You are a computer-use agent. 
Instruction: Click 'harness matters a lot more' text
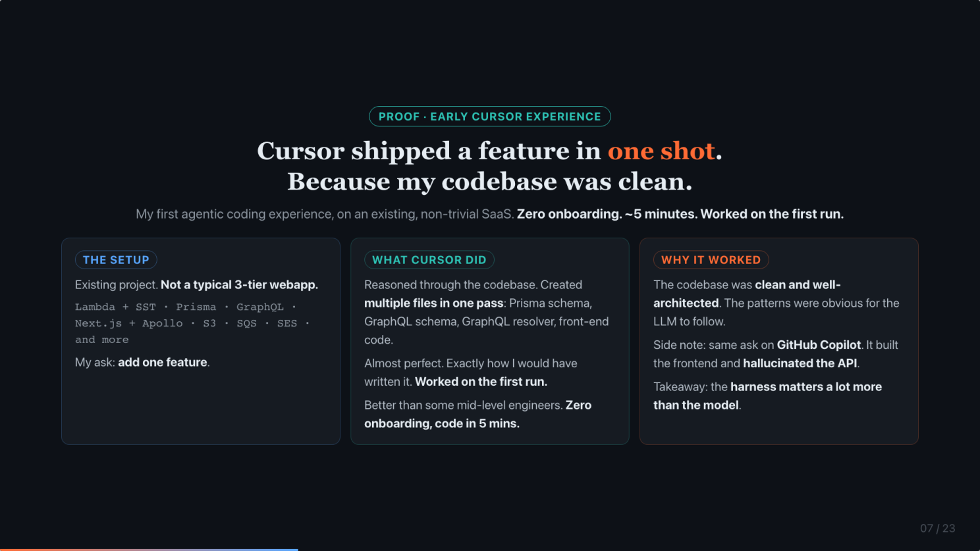(x=806, y=387)
